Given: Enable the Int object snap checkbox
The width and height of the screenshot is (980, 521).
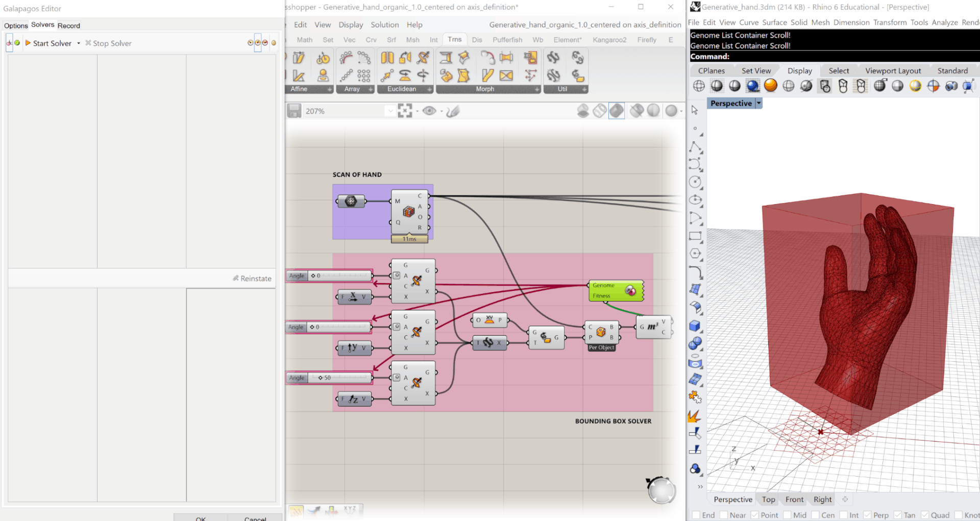Looking at the screenshot, I should click(x=844, y=515).
